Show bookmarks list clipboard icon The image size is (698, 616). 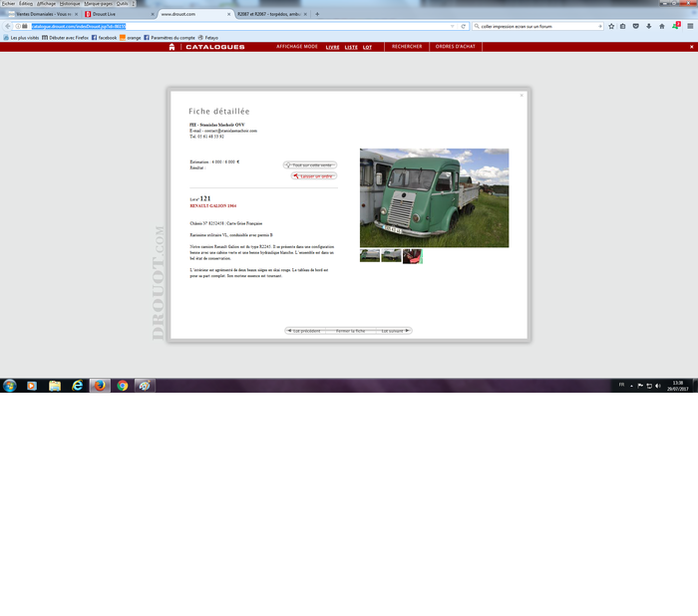pos(623,26)
